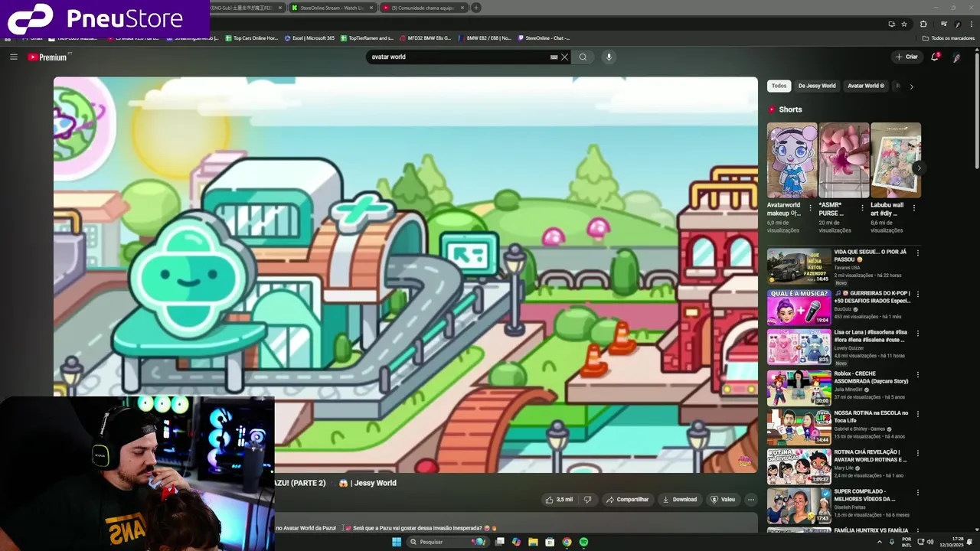Open Spotify from taskbar
980x551 pixels.
583,542
